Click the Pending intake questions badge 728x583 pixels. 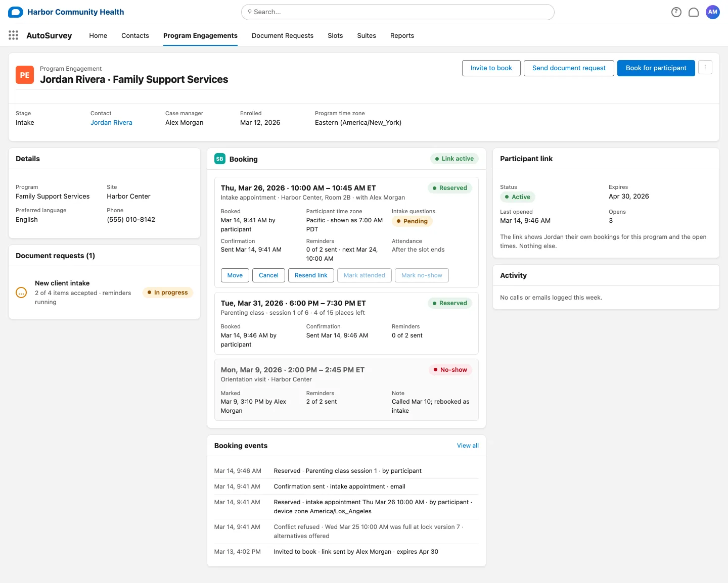pyautogui.click(x=412, y=221)
